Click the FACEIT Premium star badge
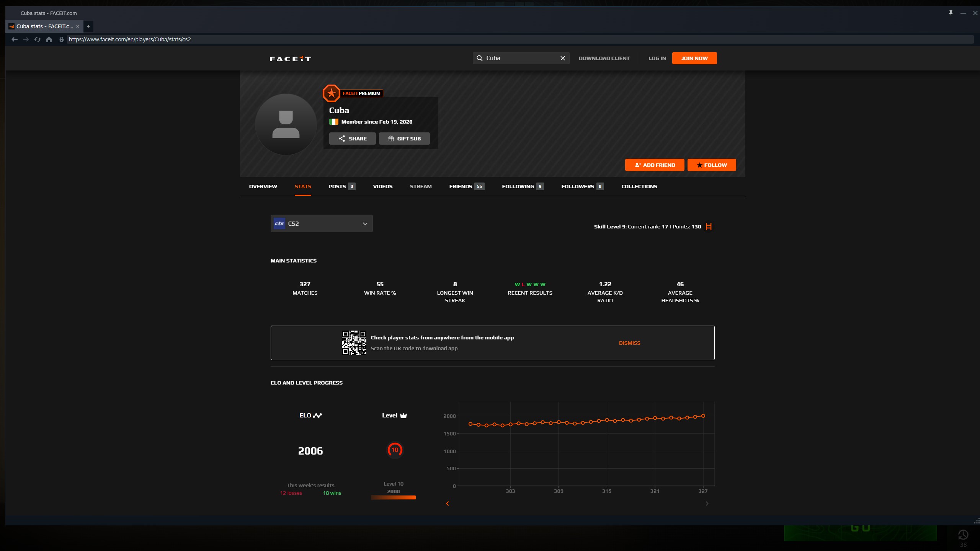Viewport: 980px width, 551px height. (x=331, y=93)
